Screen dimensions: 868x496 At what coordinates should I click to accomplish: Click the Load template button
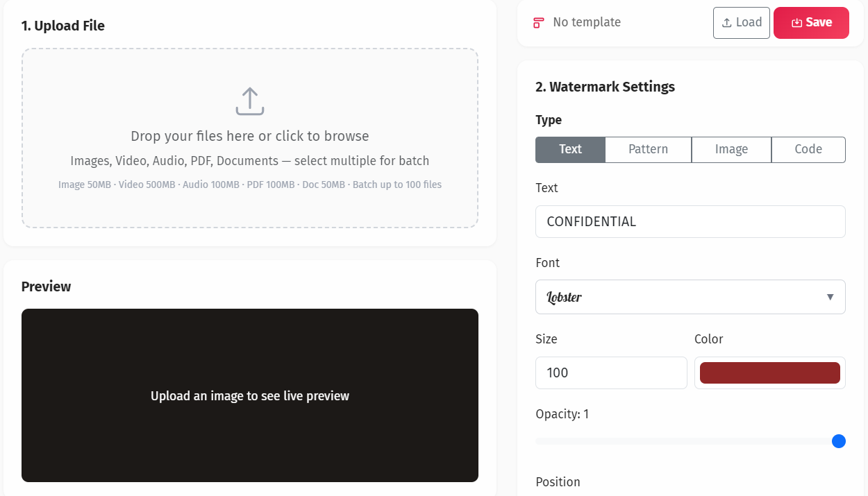(x=741, y=22)
